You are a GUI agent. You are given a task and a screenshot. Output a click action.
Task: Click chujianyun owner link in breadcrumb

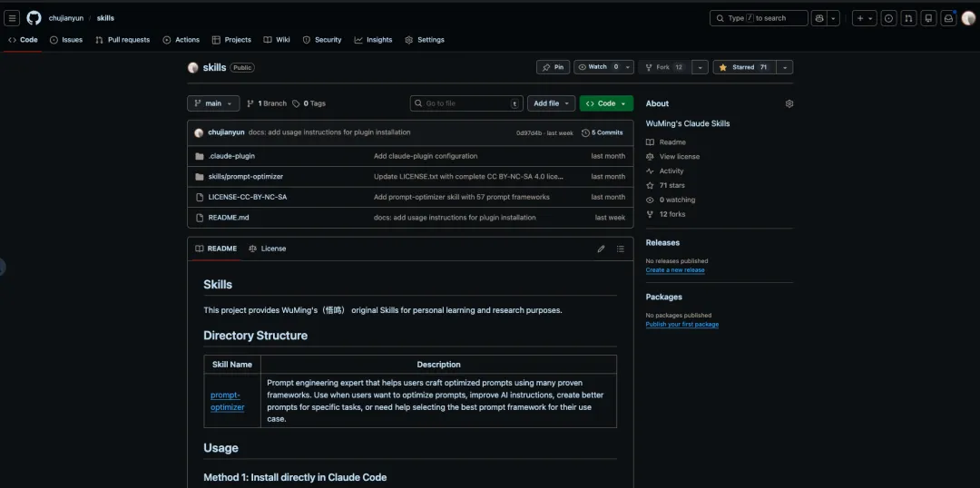pyautogui.click(x=66, y=18)
